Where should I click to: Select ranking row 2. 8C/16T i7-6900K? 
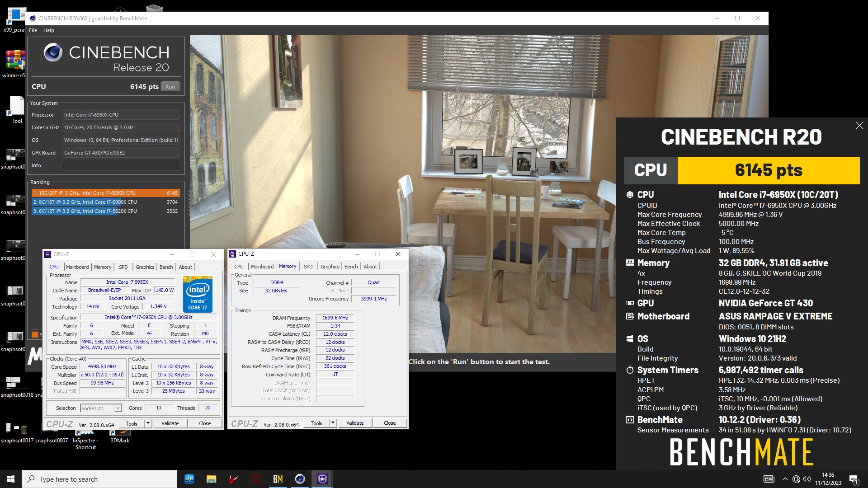coord(105,202)
